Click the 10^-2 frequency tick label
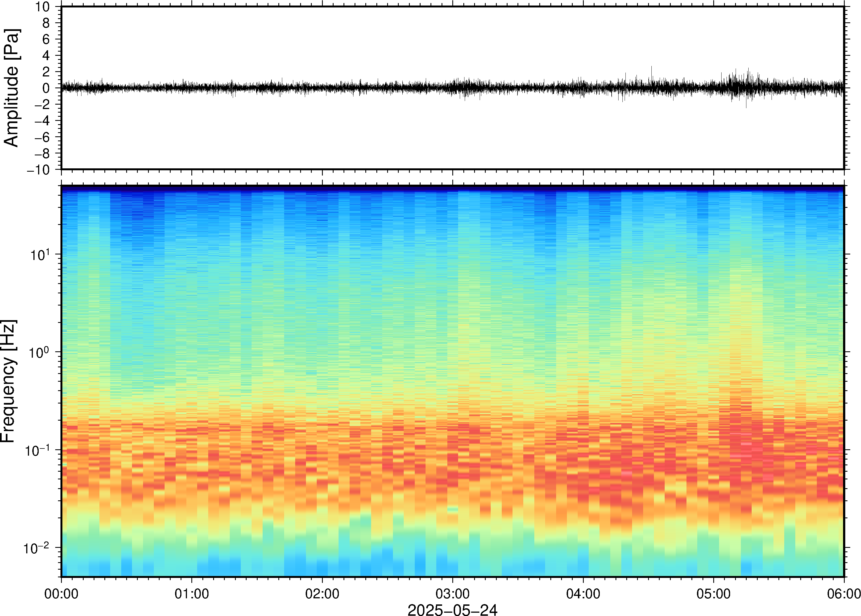 36,548
